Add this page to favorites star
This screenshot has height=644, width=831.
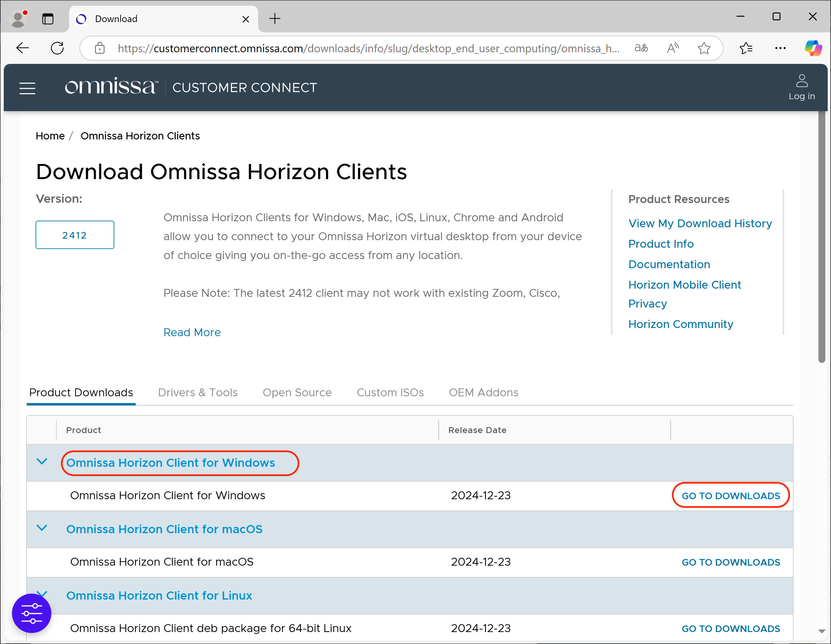click(704, 48)
